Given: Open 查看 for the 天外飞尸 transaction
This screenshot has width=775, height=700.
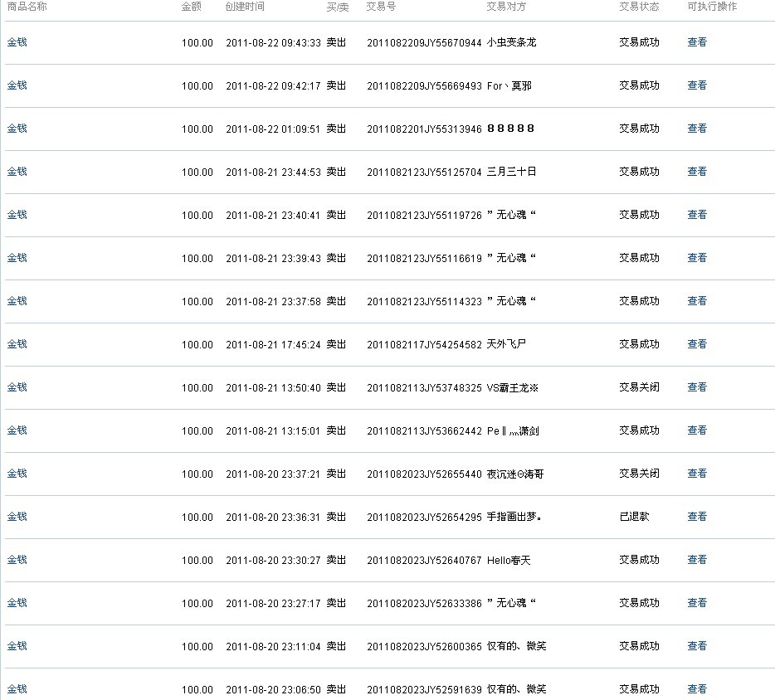Looking at the screenshot, I should tap(696, 344).
